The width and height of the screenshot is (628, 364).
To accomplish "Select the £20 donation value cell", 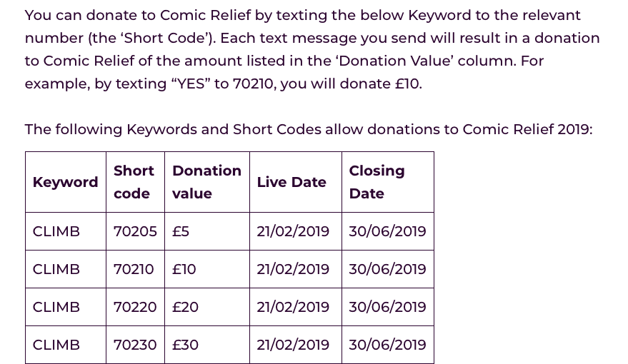I will [186, 307].
